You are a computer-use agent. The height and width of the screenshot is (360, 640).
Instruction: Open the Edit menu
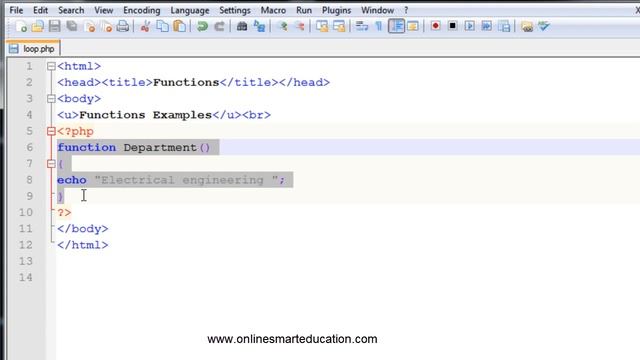tap(40, 10)
